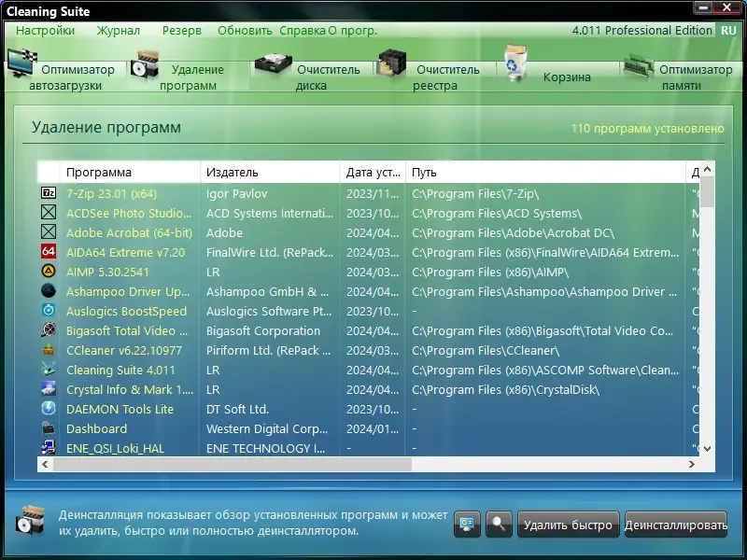Click the ENE TECHNOLOGY I... publisher cell
The height and width of the screenshot is (560, 747).
click(x=265, y=448)
